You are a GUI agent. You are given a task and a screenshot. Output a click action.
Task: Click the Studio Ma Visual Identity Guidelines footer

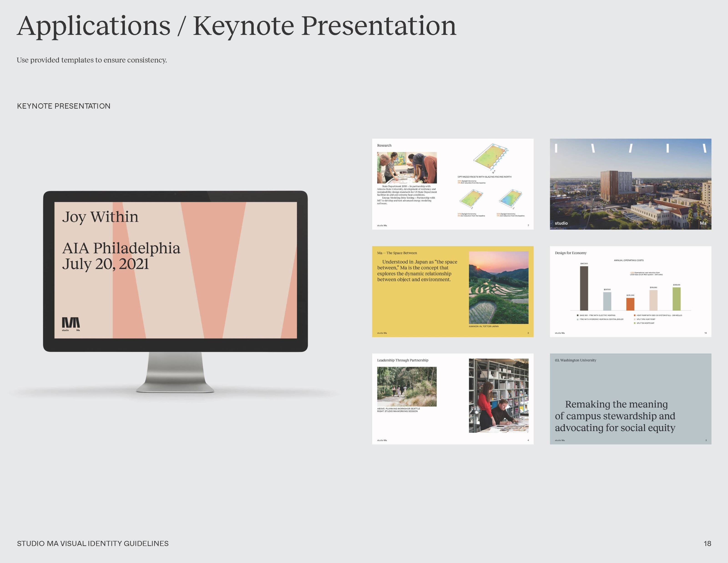tap(93, 543)
